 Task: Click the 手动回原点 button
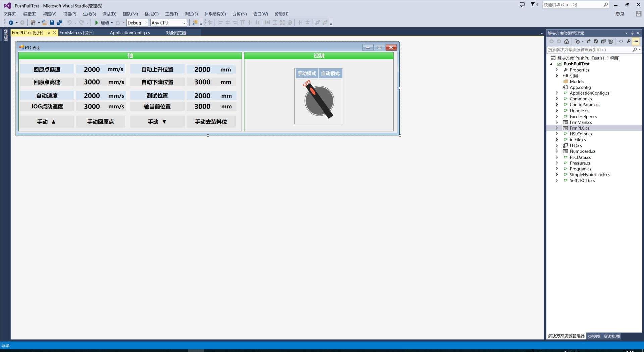tap(101, 122)
